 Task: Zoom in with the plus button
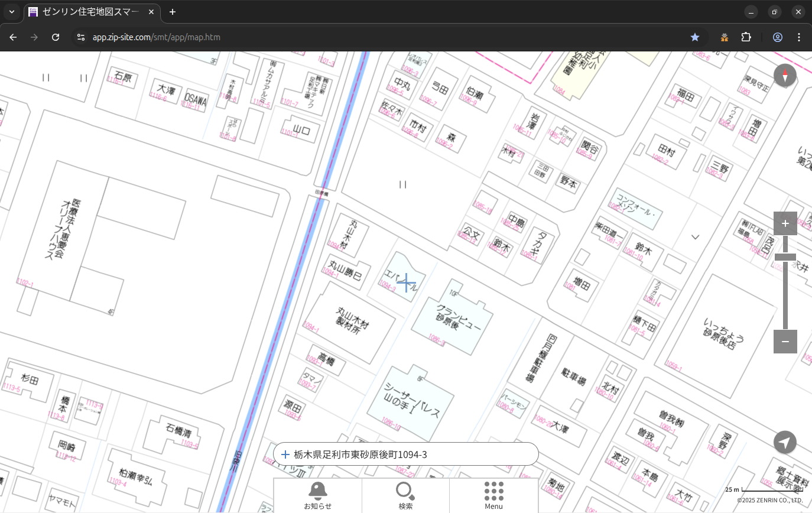785,223
